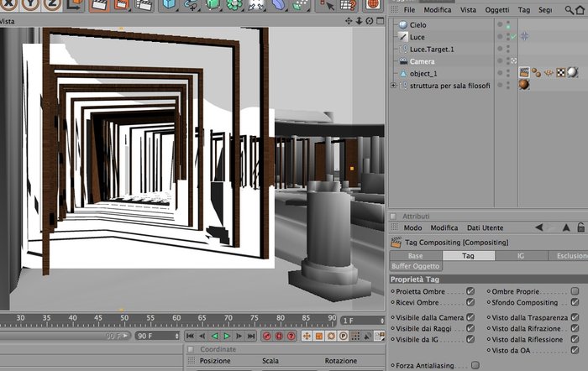This screenshot has width=588, height=371.
Task: Go to start of animation
Action: (x=190, y=336)
